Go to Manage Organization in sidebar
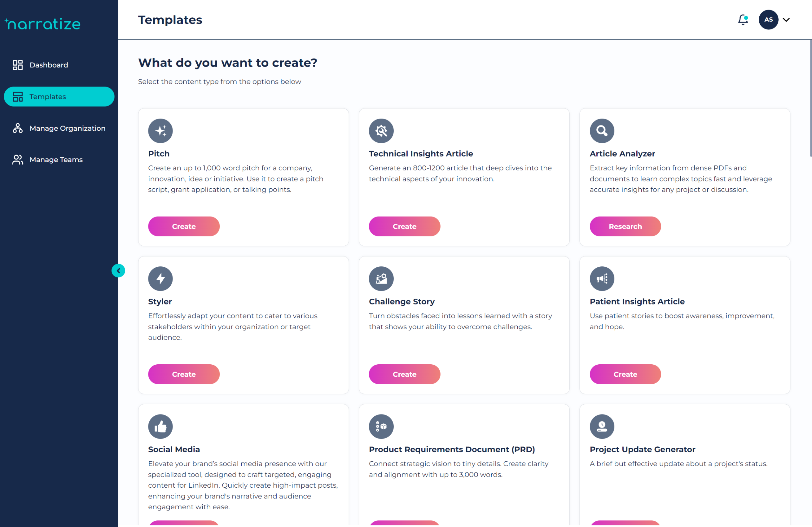812x527 pixels. pyautogui.click(x=67, y=128)
